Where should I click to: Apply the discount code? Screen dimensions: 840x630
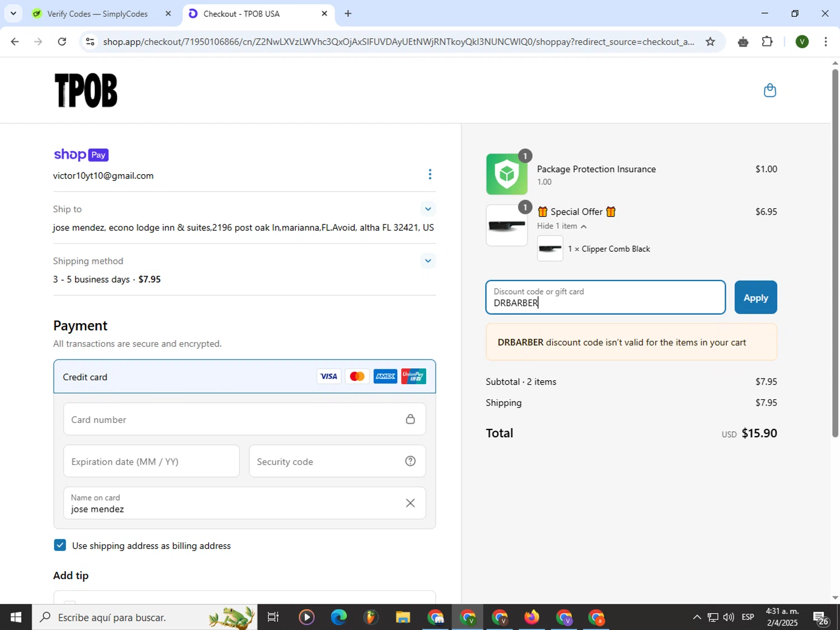755,297
